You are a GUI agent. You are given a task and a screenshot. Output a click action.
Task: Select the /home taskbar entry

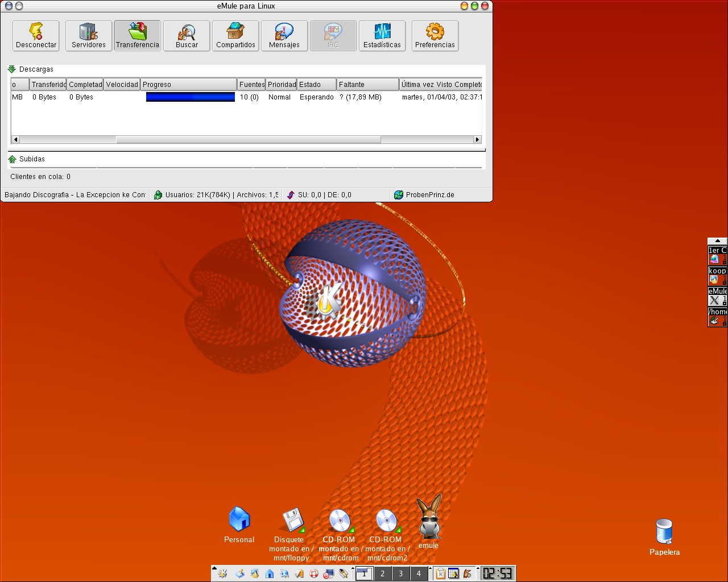tap(718, 317)
